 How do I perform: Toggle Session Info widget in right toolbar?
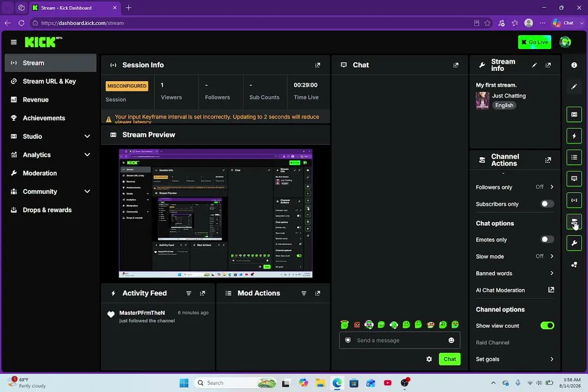[x=574, y=200]
